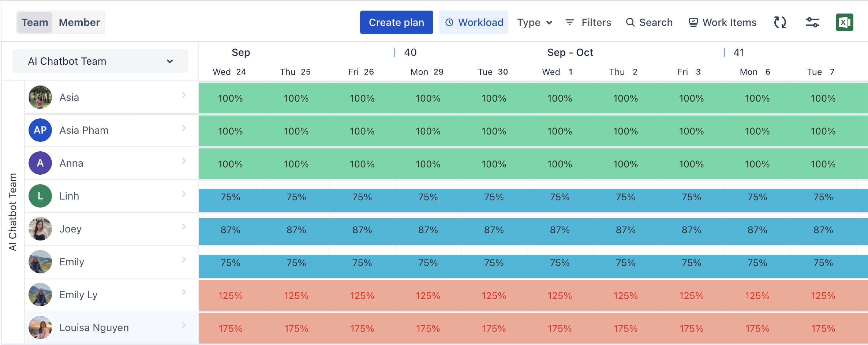
Task: Click Anna's purple A avatar
Action: click(40, 163)
